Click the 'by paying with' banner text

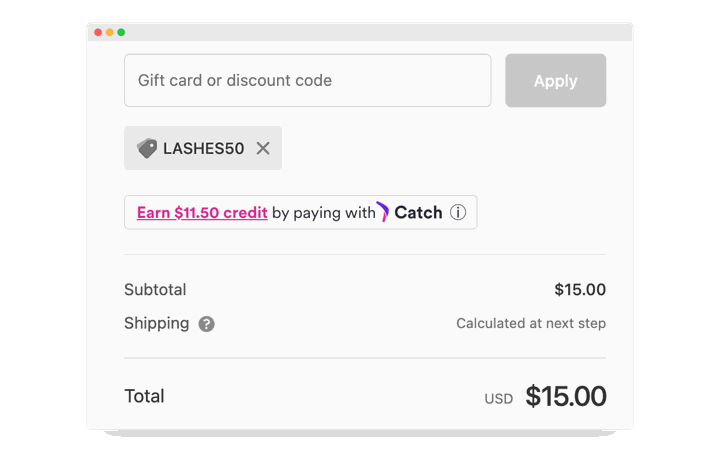324,213
